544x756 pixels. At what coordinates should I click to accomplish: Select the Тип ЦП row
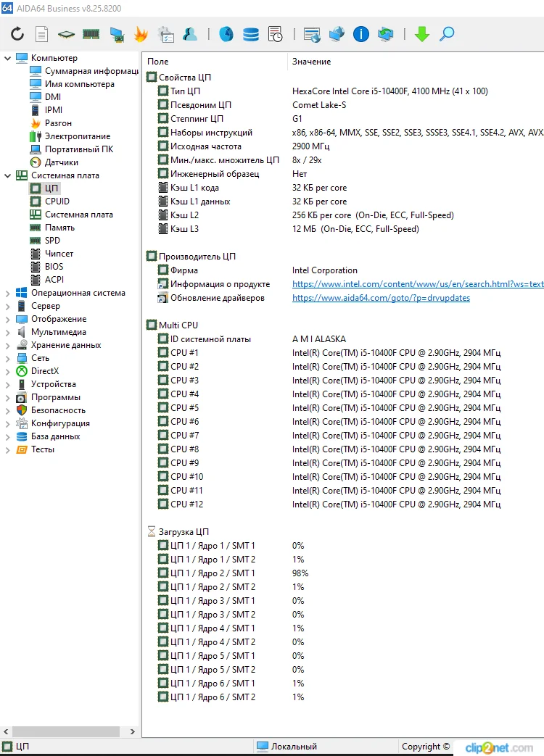[x=342, y=91]
